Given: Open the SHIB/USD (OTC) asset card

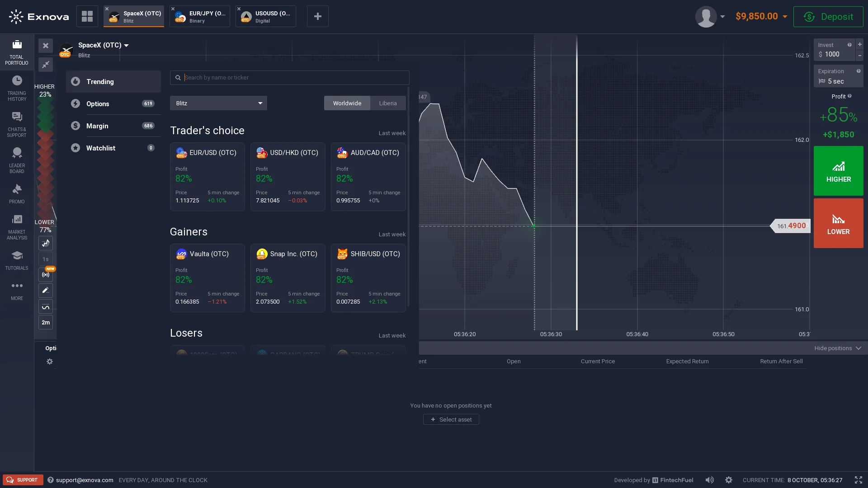Looking at the screenshot, I should (x=368, y=278).
